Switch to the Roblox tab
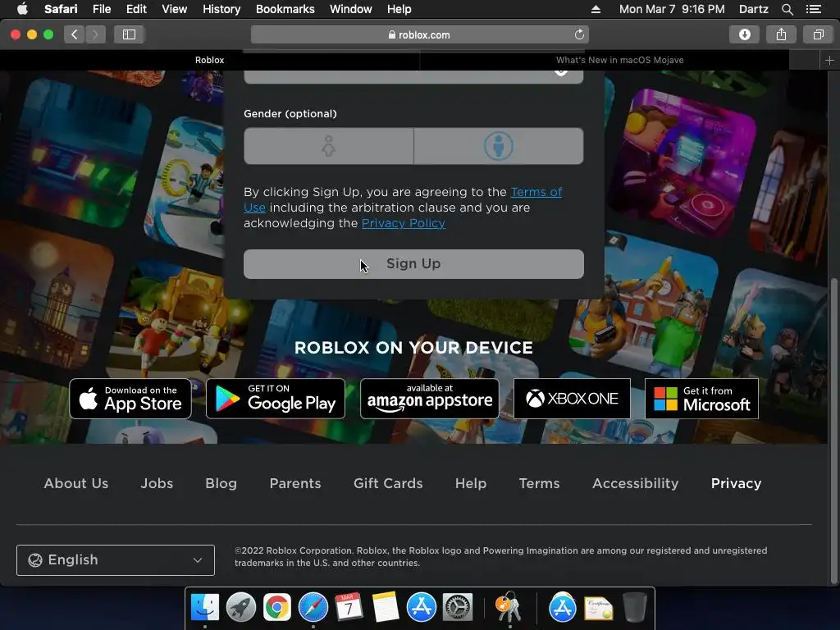Screen dimensions: 840x630 click(209, 61)
